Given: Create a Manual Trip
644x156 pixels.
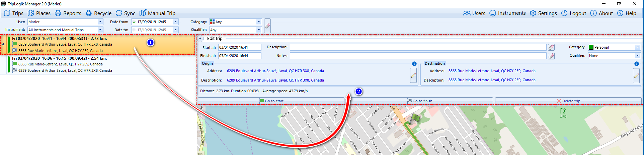Looking at the screenshot, I should point(157,13).
